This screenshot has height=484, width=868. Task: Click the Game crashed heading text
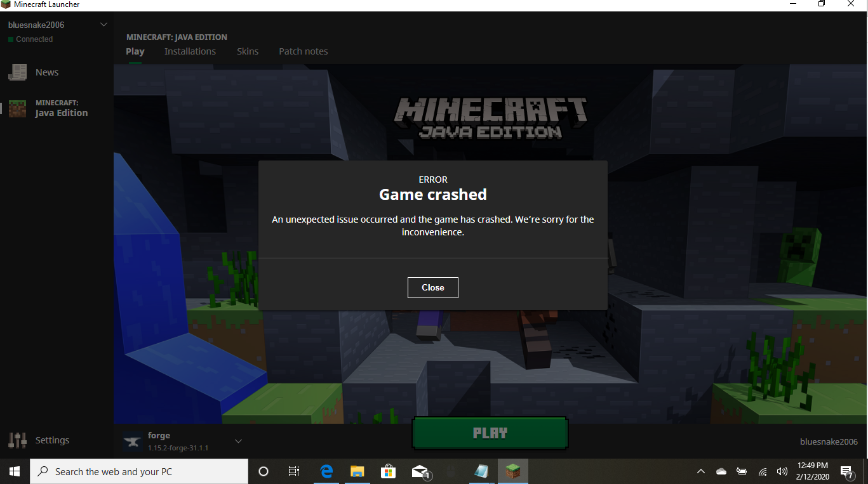pyautogui.click(x=433, y=195)
